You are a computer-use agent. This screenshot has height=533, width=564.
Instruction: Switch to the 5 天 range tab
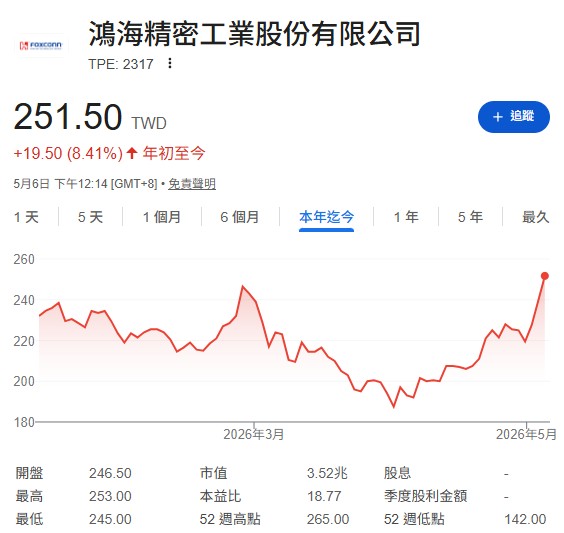coord(90,217)
